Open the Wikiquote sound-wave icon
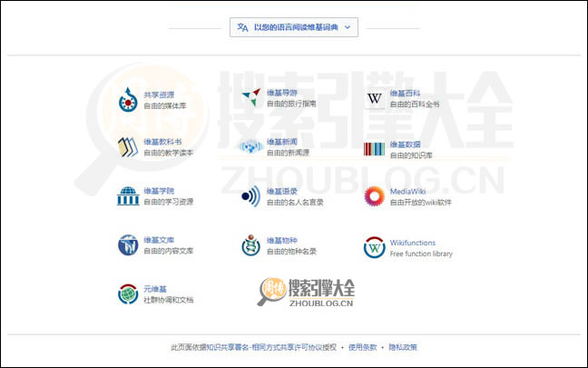This screenshot has height=368, width=588. [x=250, y=196]
